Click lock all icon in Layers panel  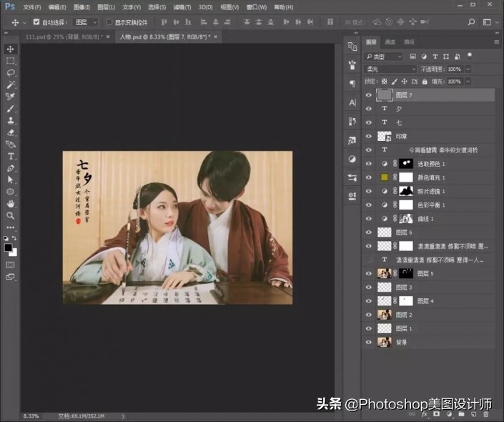[x=425, y=82]
